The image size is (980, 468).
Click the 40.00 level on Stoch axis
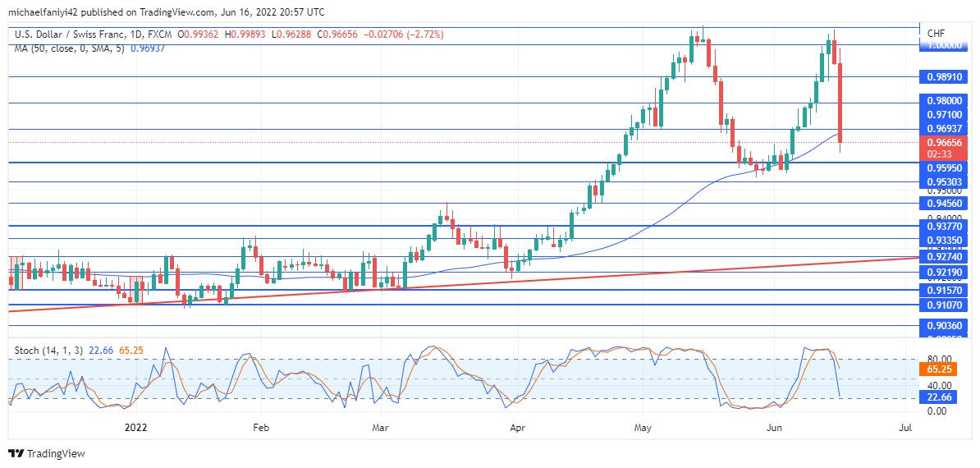click(940, 386)
